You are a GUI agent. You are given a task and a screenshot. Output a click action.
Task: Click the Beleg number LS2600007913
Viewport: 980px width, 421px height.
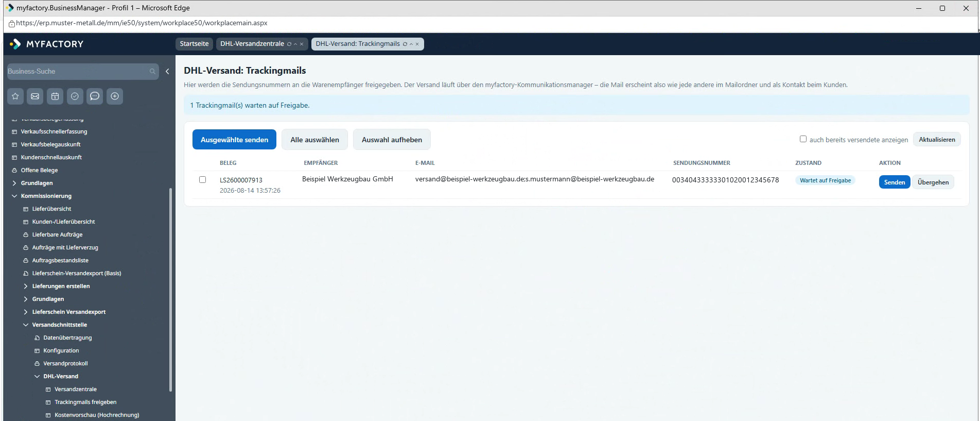pyautogui.click(x=241, y=180)
